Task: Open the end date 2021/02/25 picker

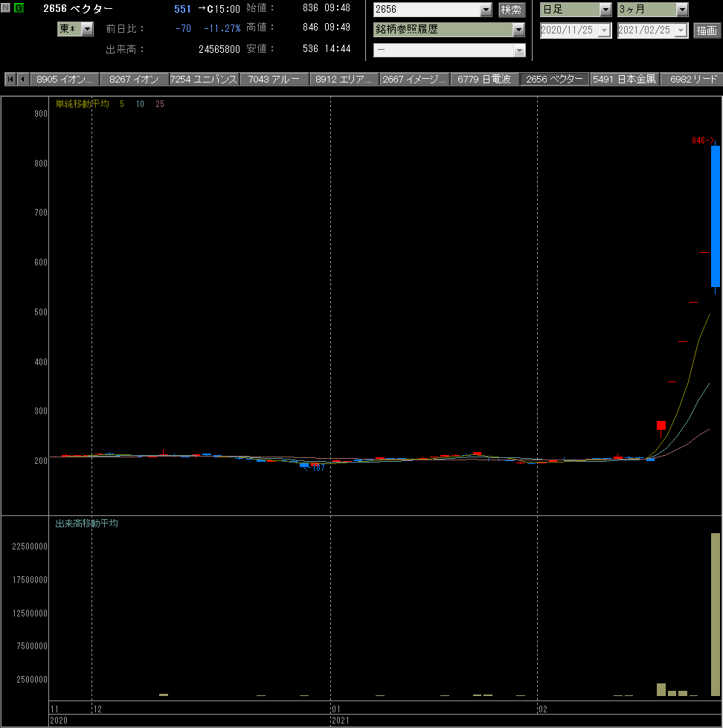Action: [681, 30]
